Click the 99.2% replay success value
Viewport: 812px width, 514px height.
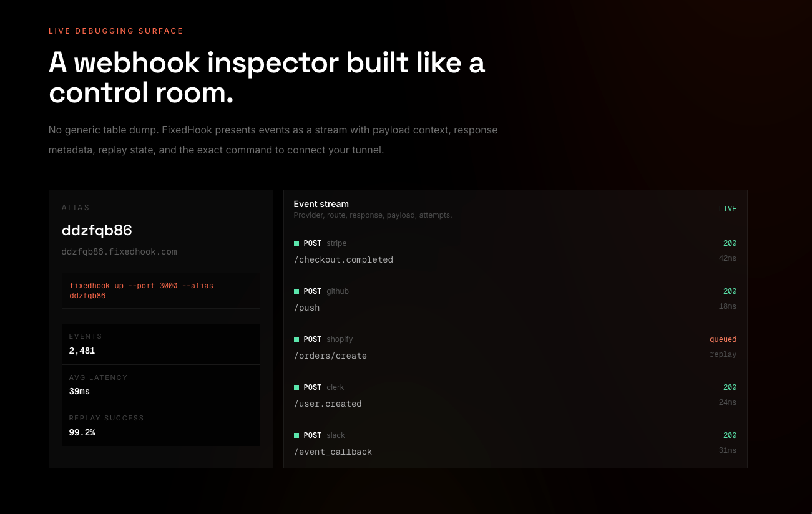tap(82, 432)
